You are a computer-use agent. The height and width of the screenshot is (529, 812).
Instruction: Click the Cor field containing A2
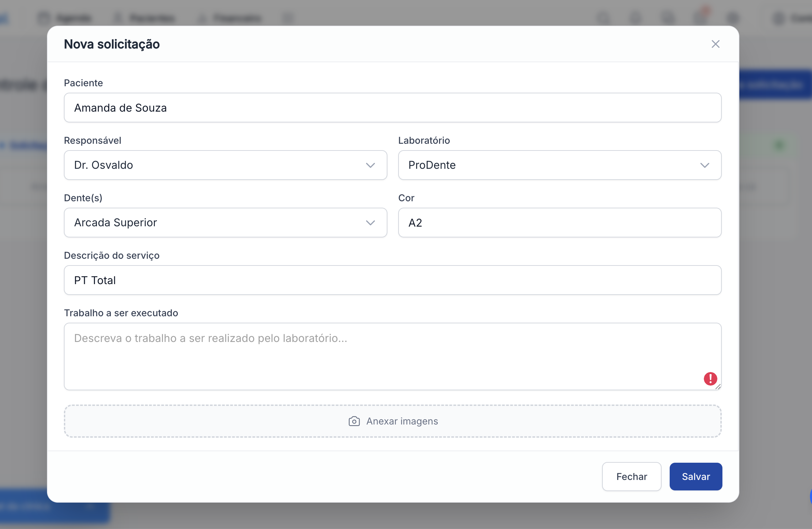pyautogui.click(x=559, y=223)
